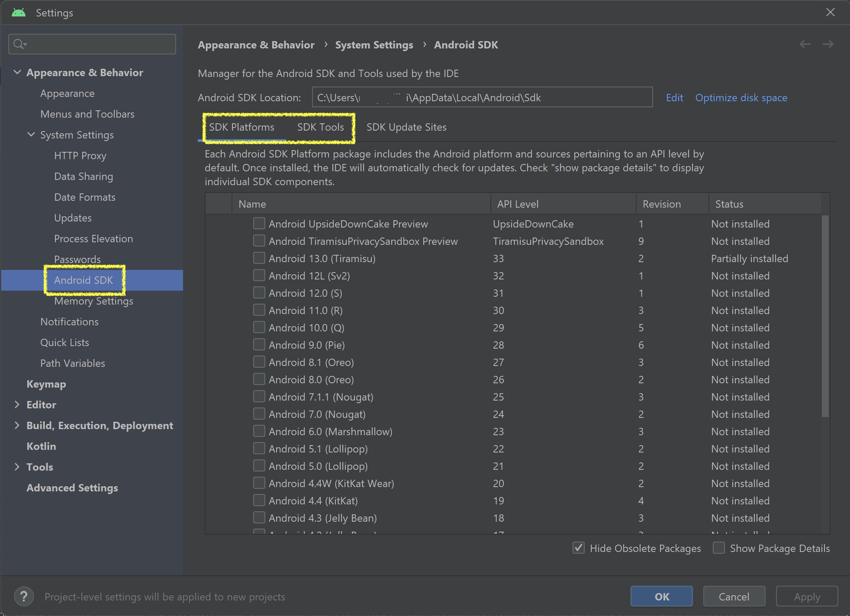Check Android 12L (Sv2) checkbox
The height and width of the screenshot is (616, 850).
tap(259, 275)
